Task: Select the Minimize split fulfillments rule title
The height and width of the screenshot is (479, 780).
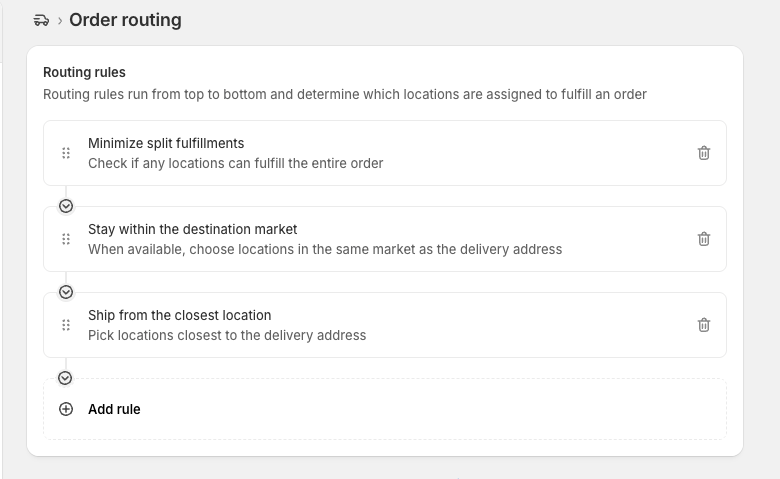Action: [166, 143]
